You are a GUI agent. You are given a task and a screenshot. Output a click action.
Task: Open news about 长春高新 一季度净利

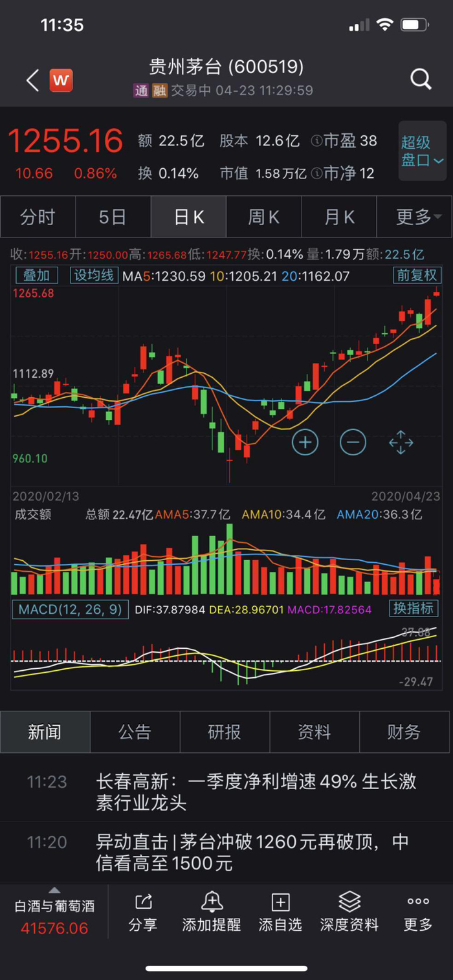click(226, 792)
